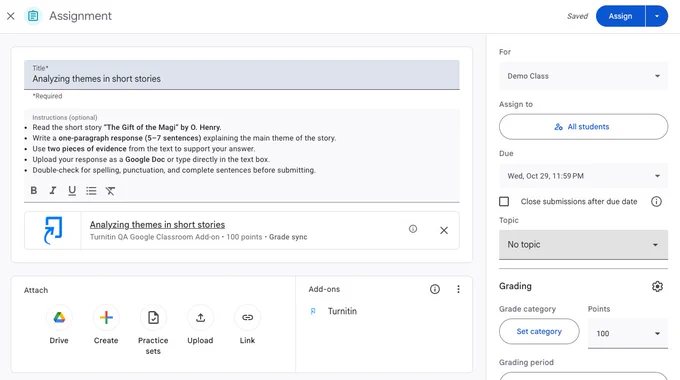The width and height of the screenshot is (680, 380).
Task: Click the Grade category label
Action: point(527,309)
